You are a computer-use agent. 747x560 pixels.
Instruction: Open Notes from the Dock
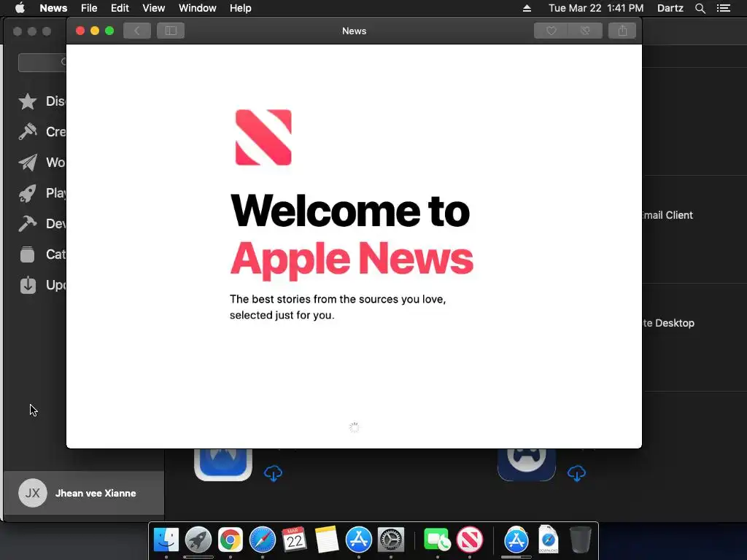[326, 540]
